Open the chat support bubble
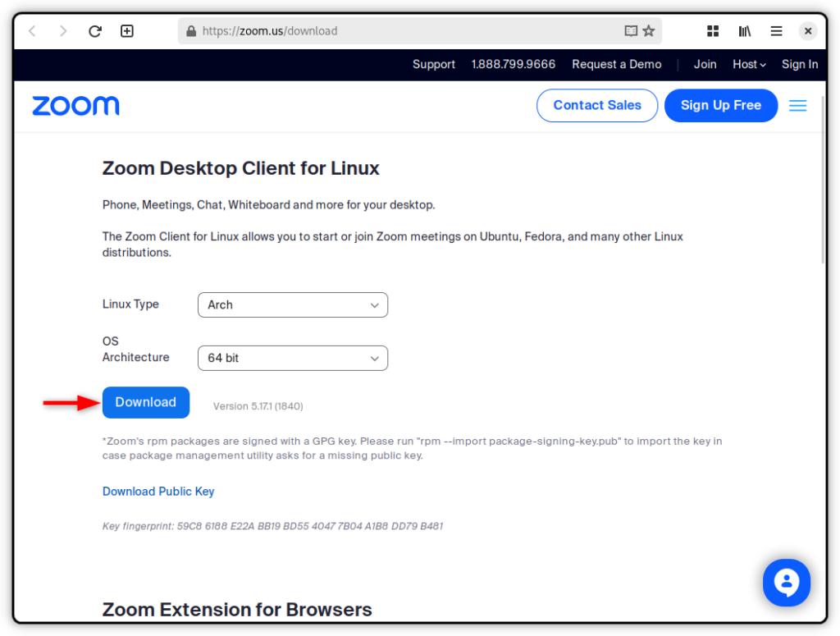 pos(787,583)
